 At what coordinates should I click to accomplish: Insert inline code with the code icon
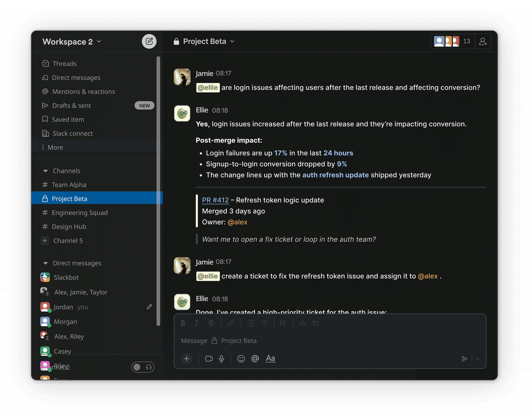[303, 323]
